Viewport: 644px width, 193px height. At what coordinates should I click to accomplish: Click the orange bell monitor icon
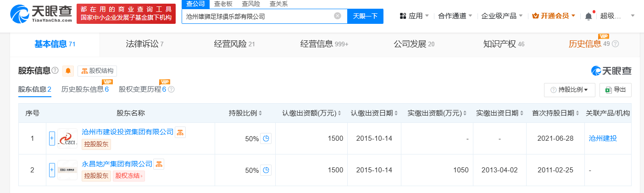pyautogui.click(x=68, y=71)
